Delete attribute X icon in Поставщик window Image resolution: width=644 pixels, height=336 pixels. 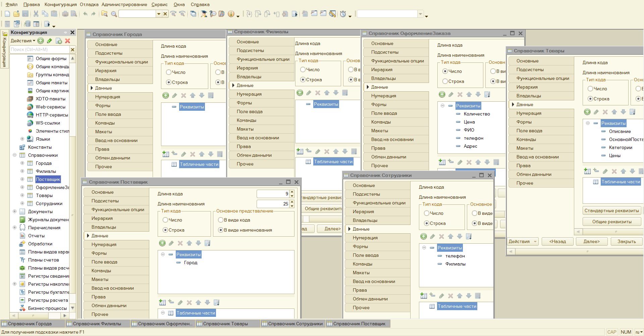(x=180, y=243)
